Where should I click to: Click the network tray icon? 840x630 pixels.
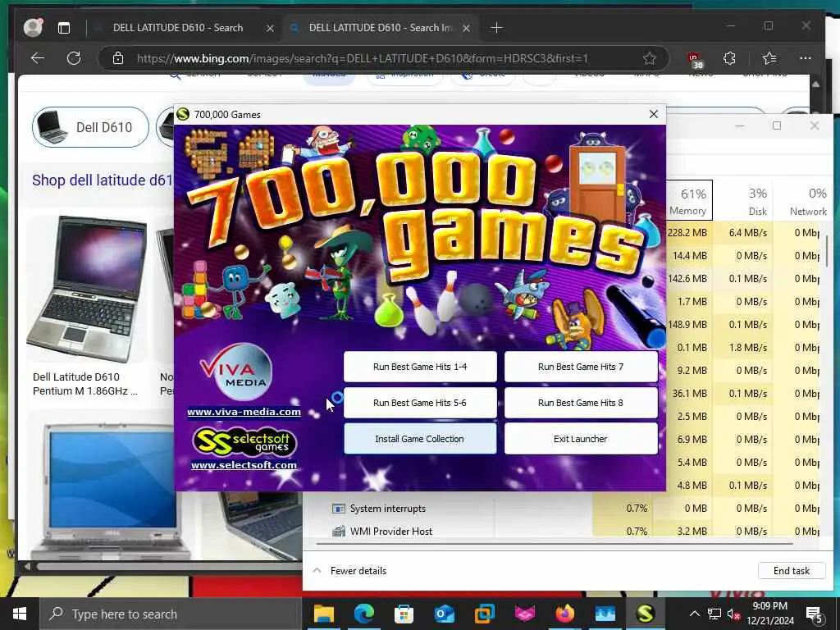tap(714, 614)
